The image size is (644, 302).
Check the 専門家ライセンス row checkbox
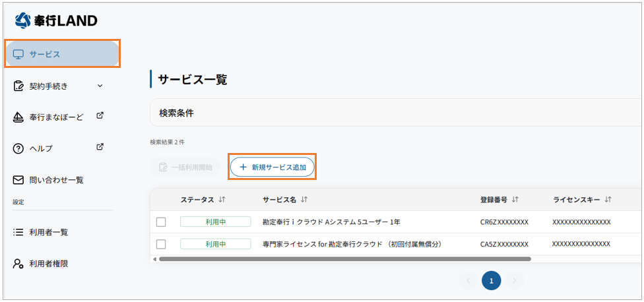(162, 244)
